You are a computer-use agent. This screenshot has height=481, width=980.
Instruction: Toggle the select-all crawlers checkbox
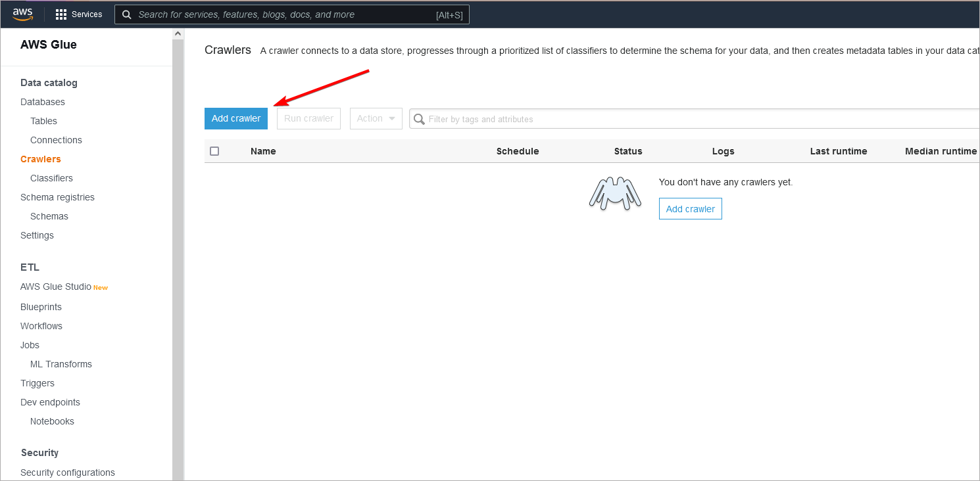214,151
